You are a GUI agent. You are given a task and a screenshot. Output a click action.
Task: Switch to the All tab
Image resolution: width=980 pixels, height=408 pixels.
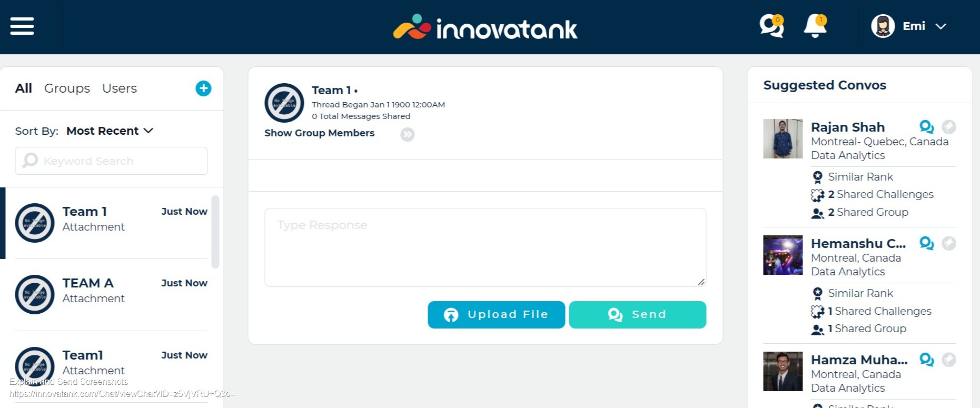pos(24,88)
